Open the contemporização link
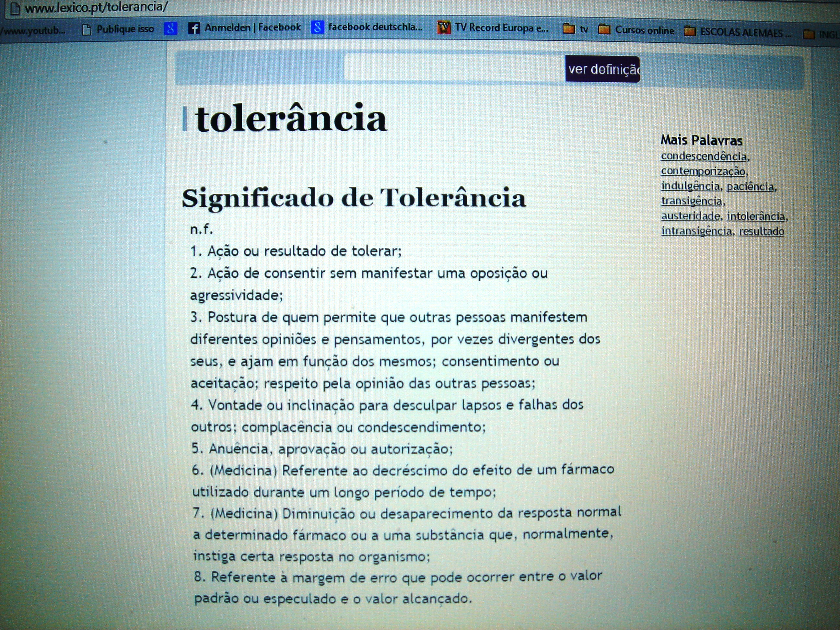This screenshot has height=630, width=840. [x=703, y=171]
